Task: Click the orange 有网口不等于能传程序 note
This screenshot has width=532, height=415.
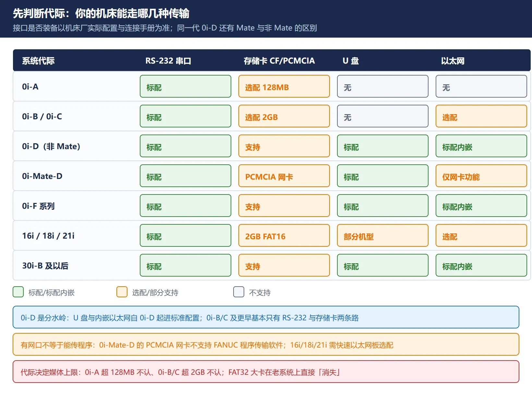Action: [266, 344]
